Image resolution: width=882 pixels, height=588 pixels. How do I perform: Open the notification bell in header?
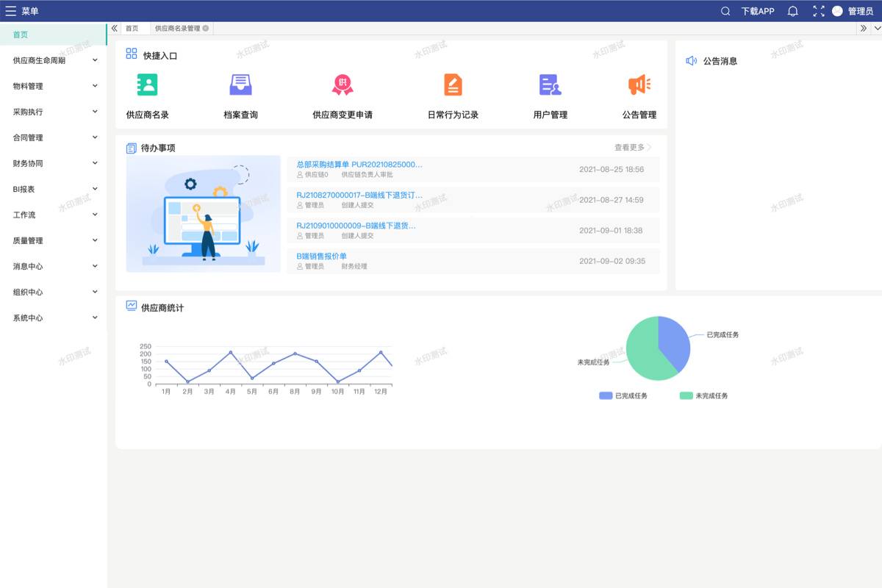(x=792, y=11)
